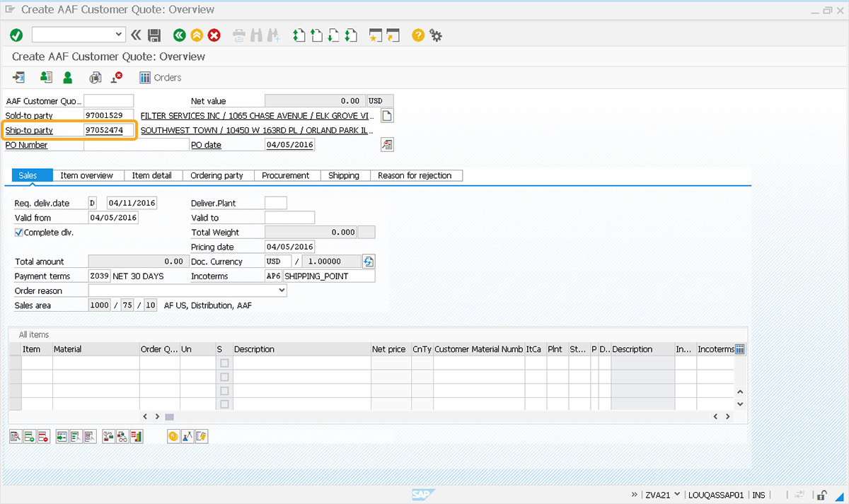Open the Shipping tab
Viewport: 849px width, 504px height.
point(344,175)
